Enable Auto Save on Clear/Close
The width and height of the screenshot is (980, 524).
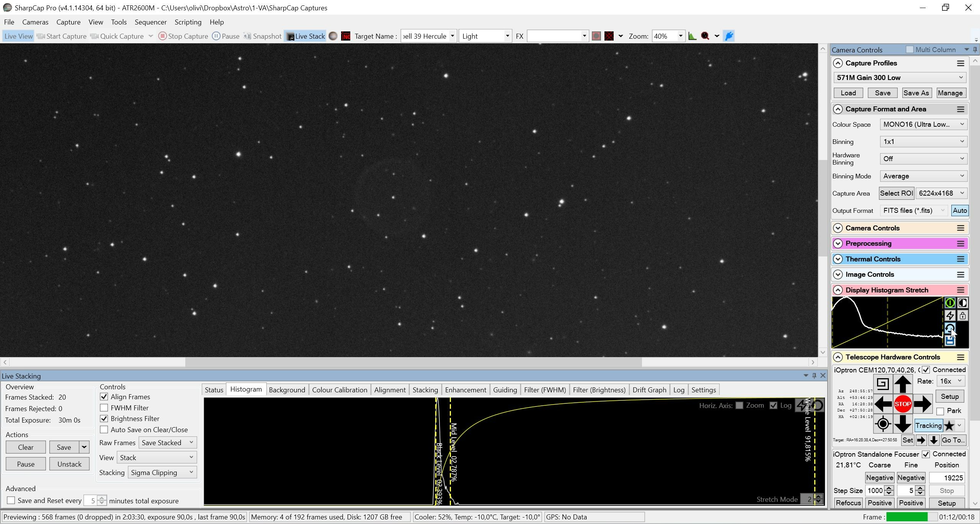[x=104, y=429]
